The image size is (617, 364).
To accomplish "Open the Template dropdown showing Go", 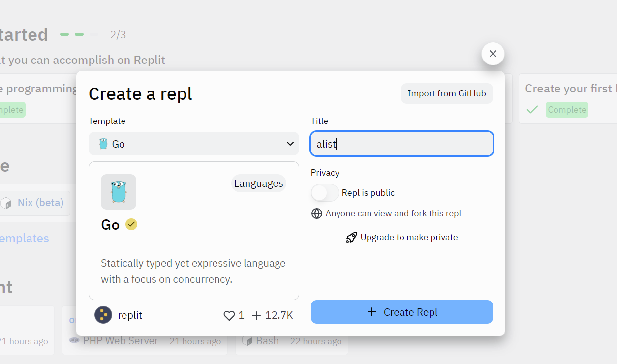I will pyautogui.click(x=194, y=144).
